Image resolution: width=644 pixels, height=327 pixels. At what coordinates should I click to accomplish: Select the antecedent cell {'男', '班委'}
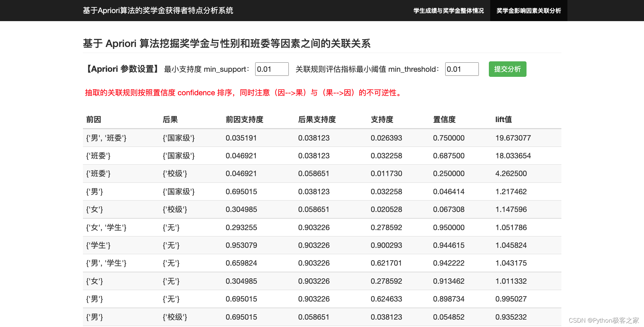106,138
